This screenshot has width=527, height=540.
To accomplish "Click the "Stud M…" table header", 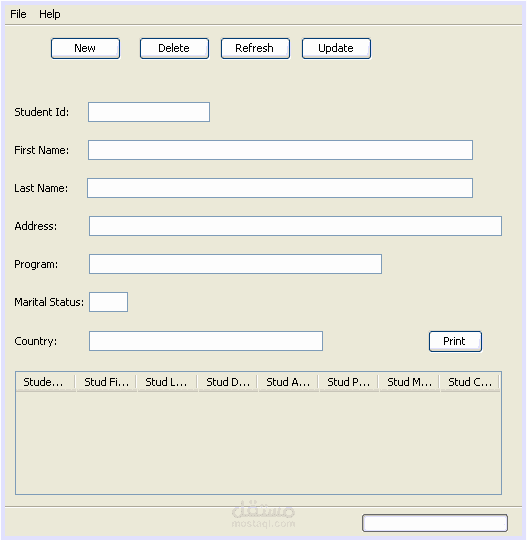I will [410, 382].
